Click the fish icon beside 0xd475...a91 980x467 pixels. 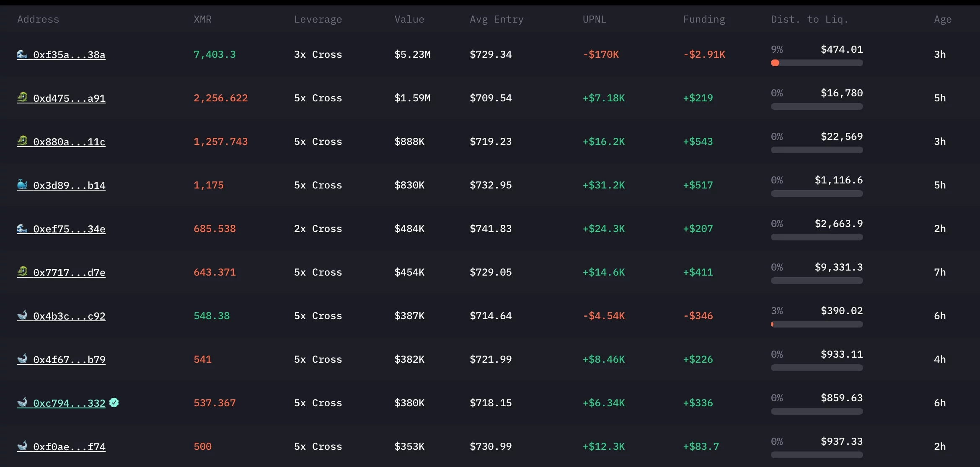[x=23, y=98]
